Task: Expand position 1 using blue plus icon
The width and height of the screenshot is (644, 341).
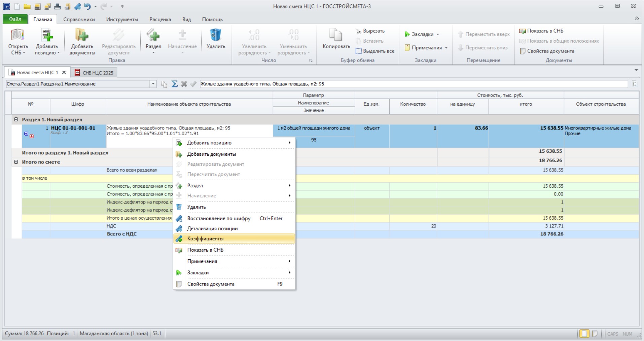Action: [x=26, y=134]
